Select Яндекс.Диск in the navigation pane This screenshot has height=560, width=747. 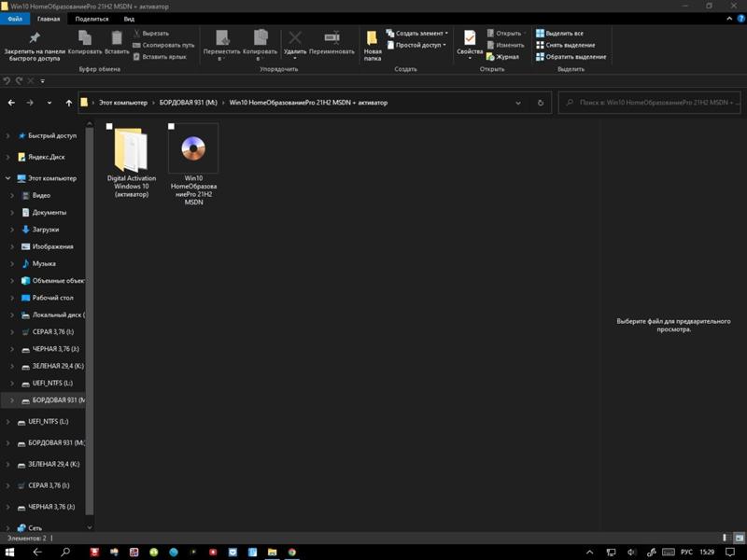pos(46,157)
